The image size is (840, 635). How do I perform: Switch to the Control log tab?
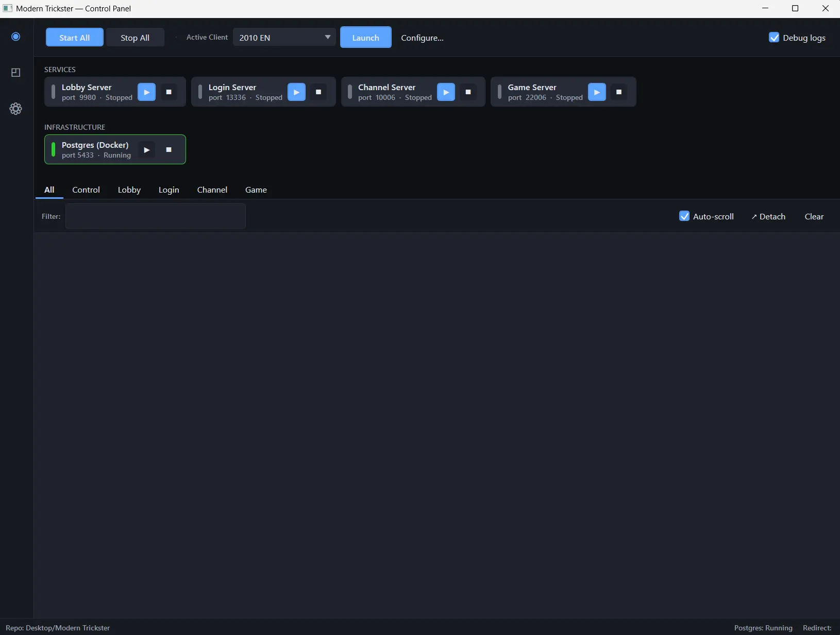(86, 190)
